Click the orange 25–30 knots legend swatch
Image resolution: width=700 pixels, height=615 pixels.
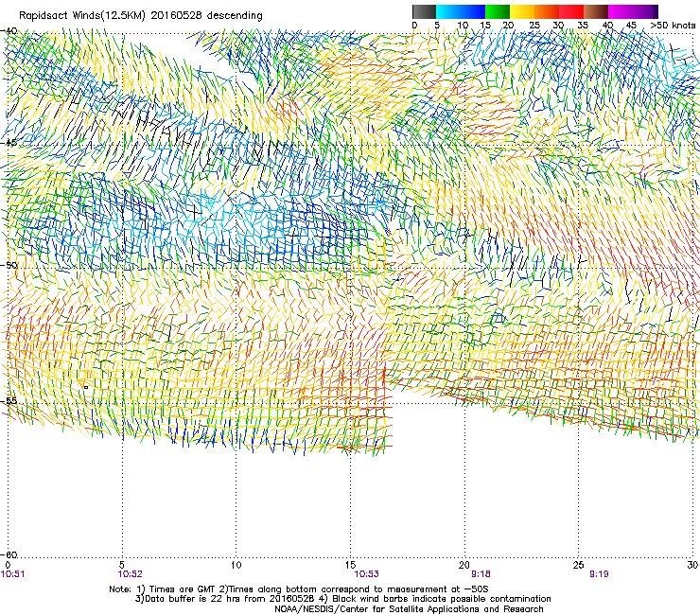coord(547,11)
